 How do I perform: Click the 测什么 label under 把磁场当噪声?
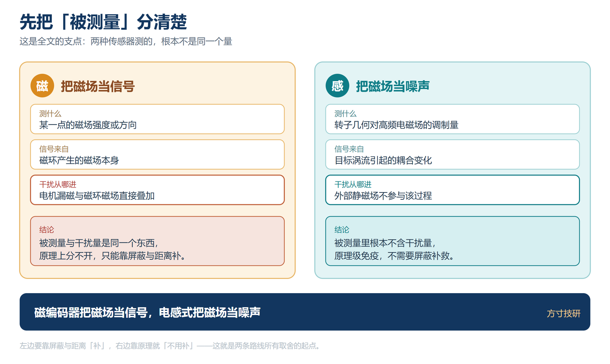pyautogui.click(x=345, y=114)
